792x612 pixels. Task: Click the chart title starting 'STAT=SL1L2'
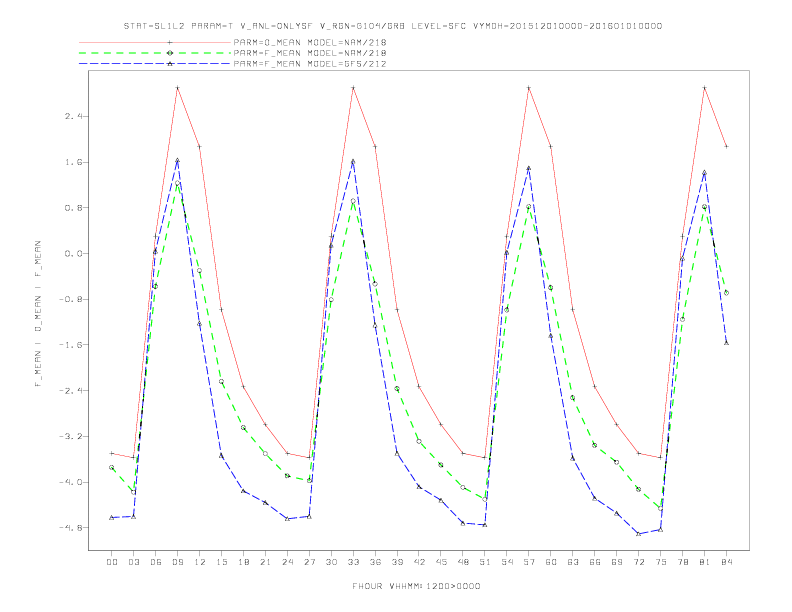click(392, 26)
